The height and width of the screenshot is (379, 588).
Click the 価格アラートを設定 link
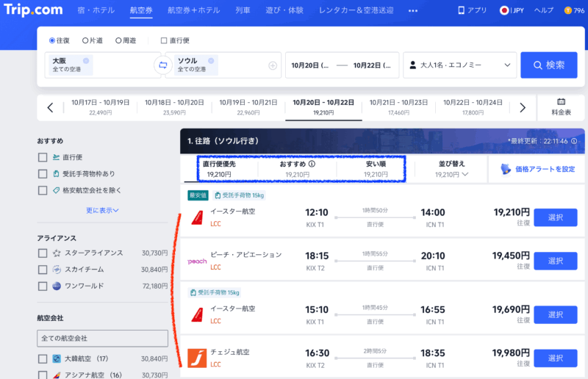tap(545, 169)
